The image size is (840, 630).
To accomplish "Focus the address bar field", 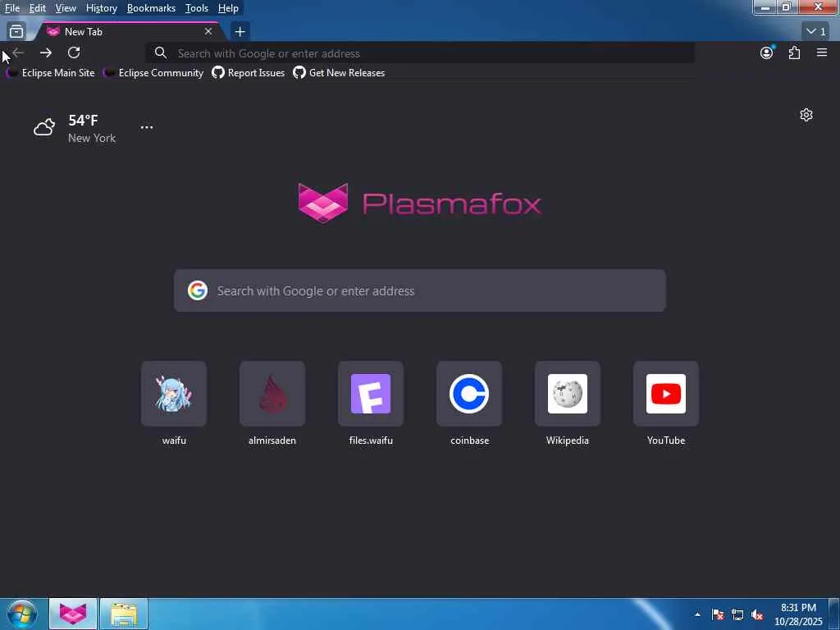I will [x=421, y=53].
